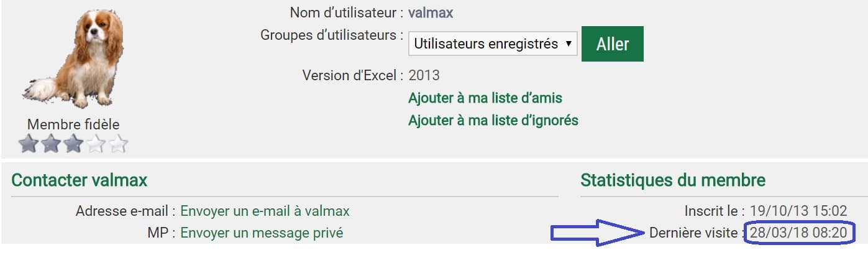Click the fifth (last empty) rank star
Viewport: 868px width, 255px height.
[x=117, y=144]
